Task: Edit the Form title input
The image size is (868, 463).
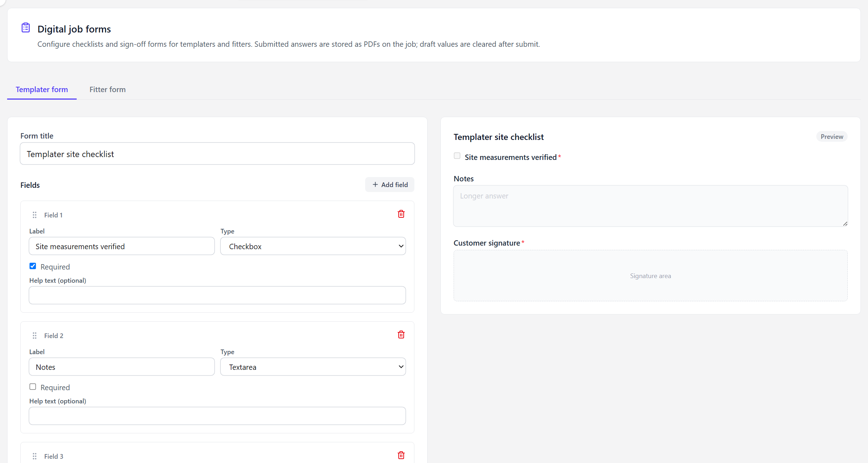Action: click(x=217, y=154)
